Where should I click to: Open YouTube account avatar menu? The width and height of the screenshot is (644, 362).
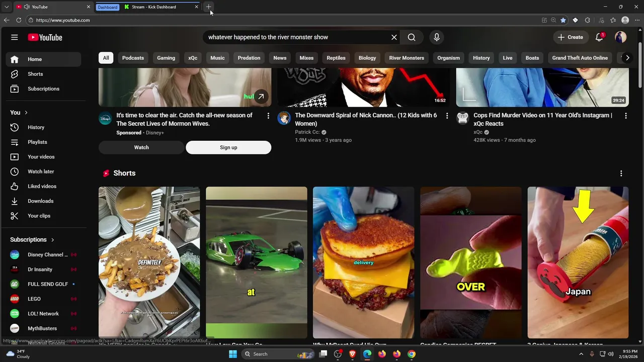(x=620, y=37)
